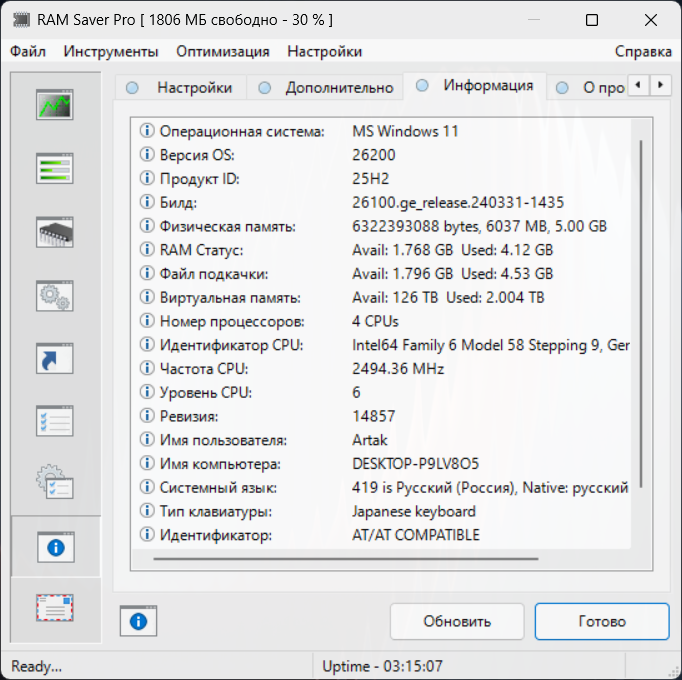
Task: Select the Japanese keyboard value
Action: click(x=414, y=511)
